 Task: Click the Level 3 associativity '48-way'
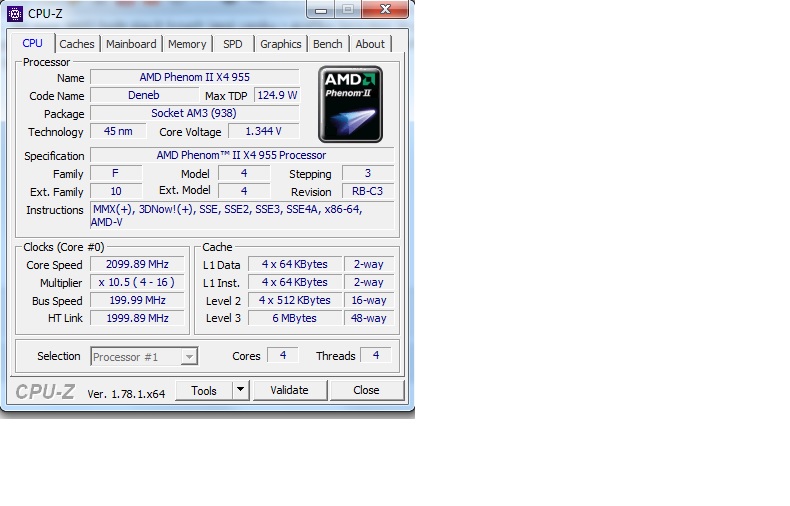[x=369, y=318]
